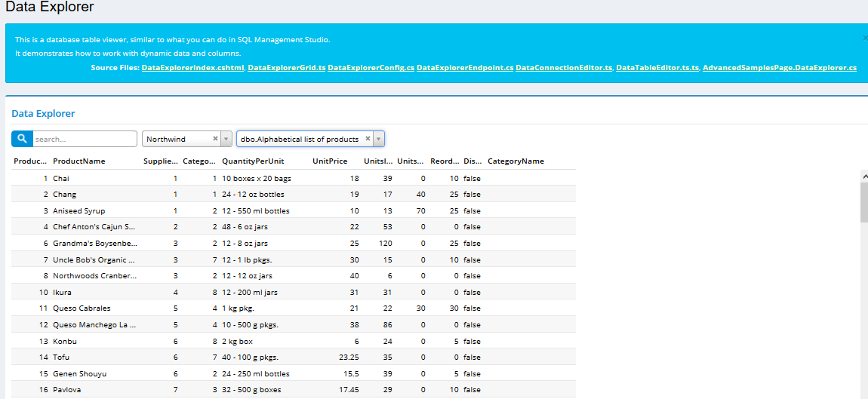Image resolution: width=868 pixels, height=399 pixels.
Task: Select the Chang product name cell
Action: [x=65, y=195]
